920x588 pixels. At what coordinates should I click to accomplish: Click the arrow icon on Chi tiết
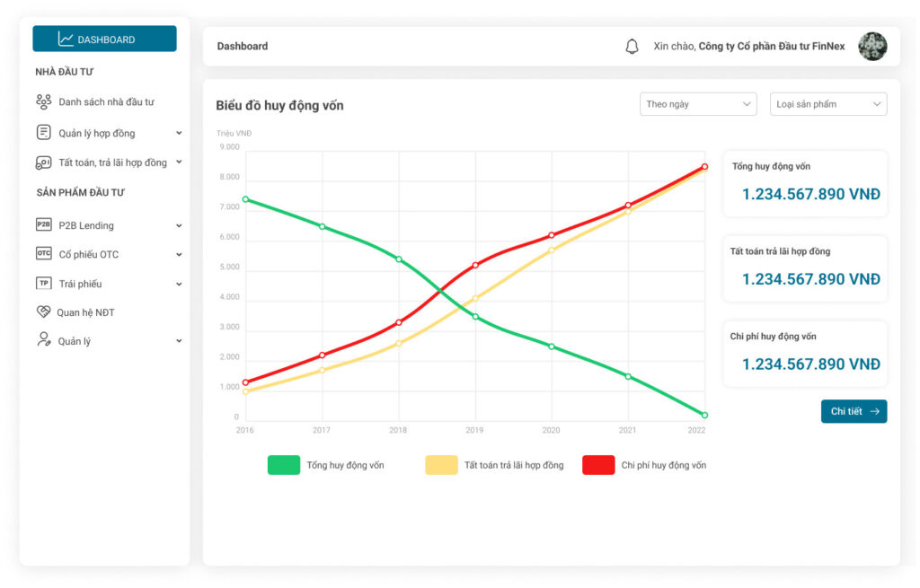(x=874, y=411)
